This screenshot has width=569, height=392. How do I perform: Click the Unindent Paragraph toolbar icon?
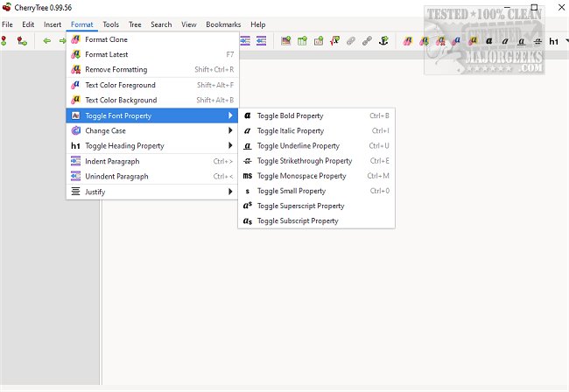pos(261,40)
